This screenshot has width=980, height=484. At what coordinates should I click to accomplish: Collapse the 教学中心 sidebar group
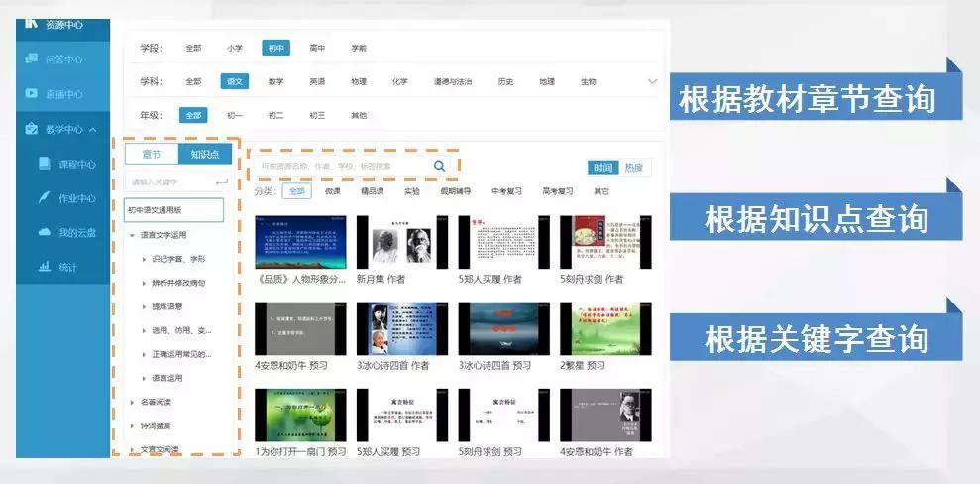(x=93, y=130)
